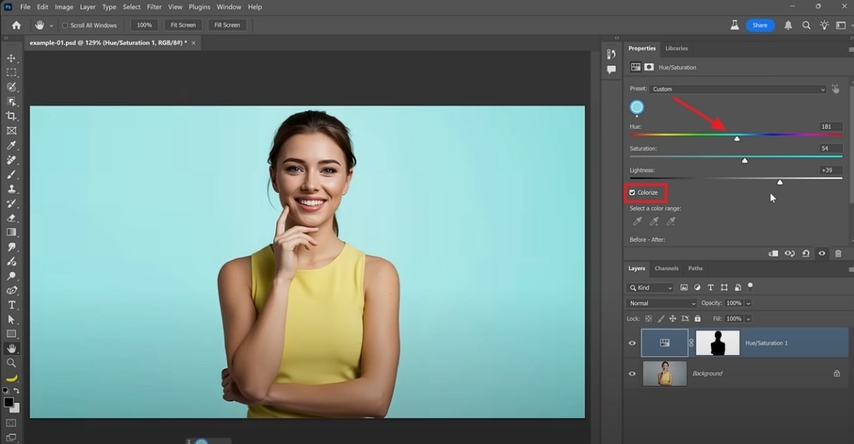Open the File menu
The height and width of the screenshot is (444, 854).
point(25,7)
